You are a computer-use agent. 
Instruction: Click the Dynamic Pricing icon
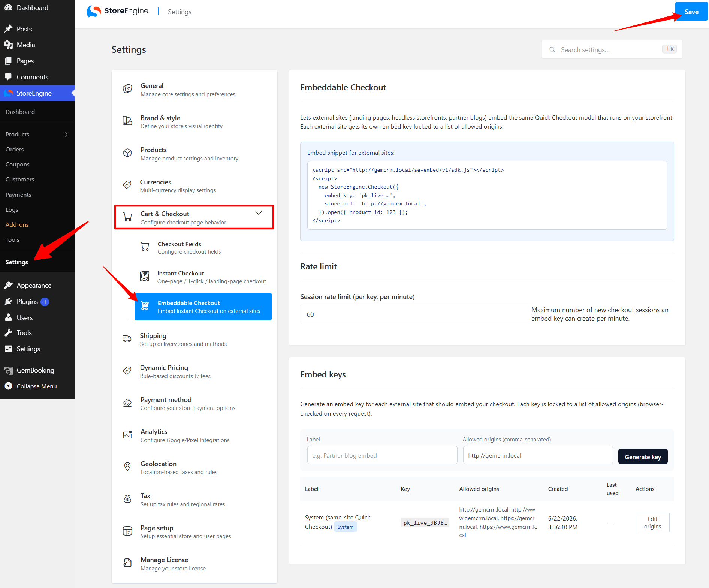pos(127,371)
